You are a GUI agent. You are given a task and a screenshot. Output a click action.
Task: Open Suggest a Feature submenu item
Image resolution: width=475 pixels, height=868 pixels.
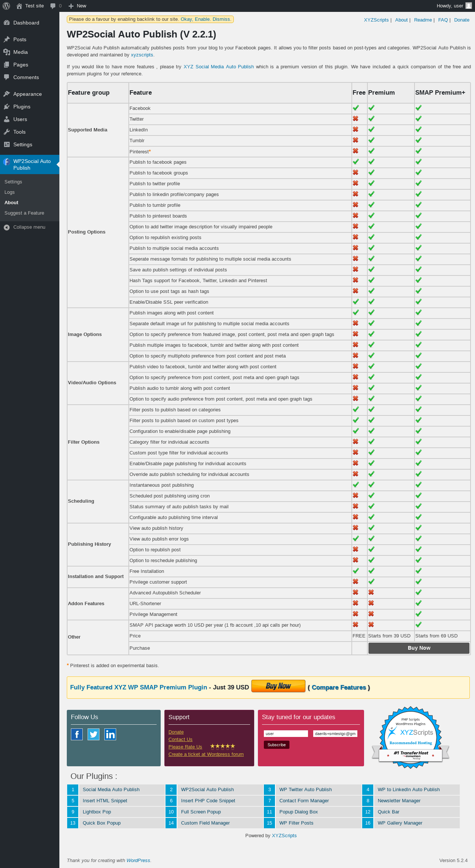(24, 213)
